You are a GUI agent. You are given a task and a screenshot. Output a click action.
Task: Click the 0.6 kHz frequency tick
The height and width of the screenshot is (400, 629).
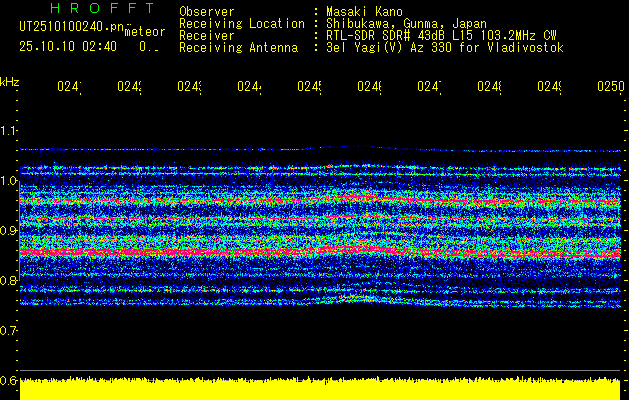coord(9,380)
